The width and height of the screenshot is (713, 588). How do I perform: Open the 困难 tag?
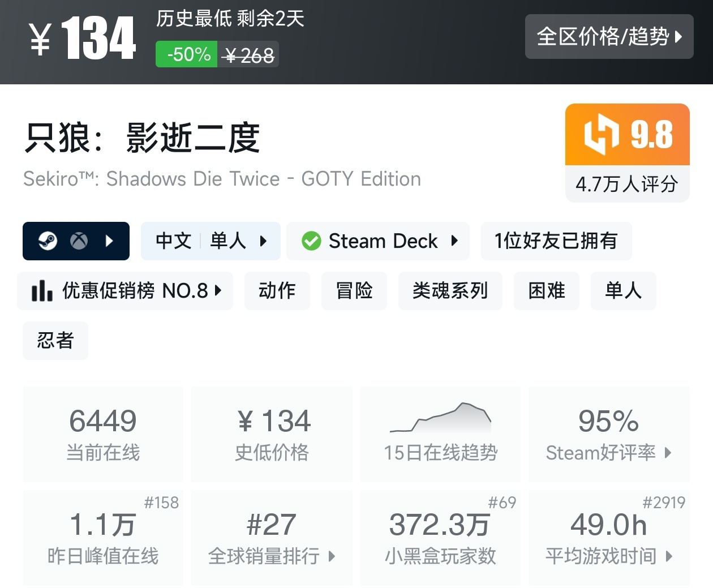(x=546, y=291)
